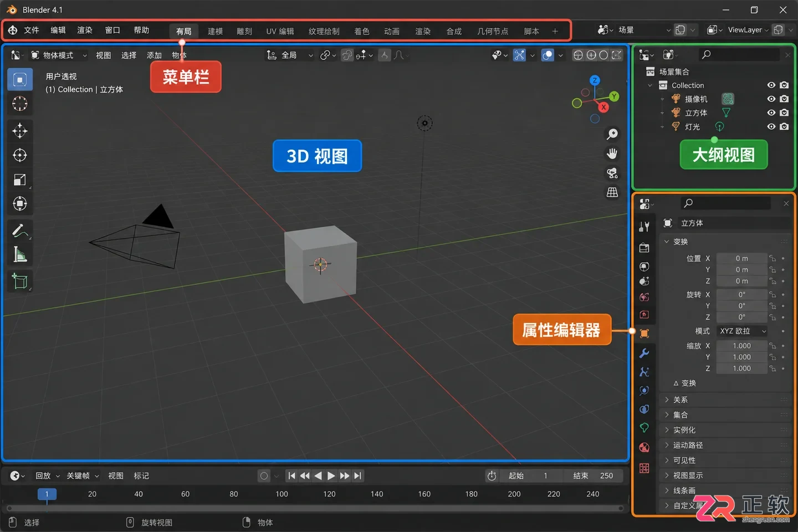
Task: Open the Physics properties tab
Action: point(644,390)
